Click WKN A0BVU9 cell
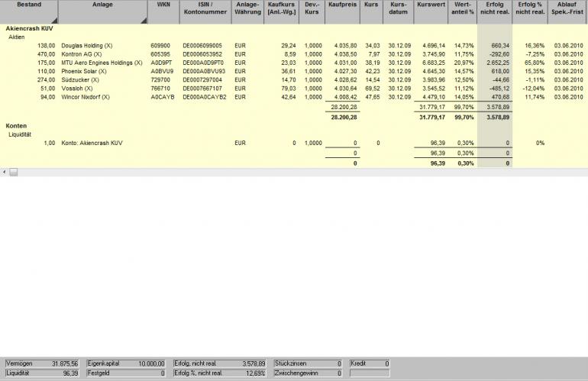588x381 pixels. click(162, 71)
